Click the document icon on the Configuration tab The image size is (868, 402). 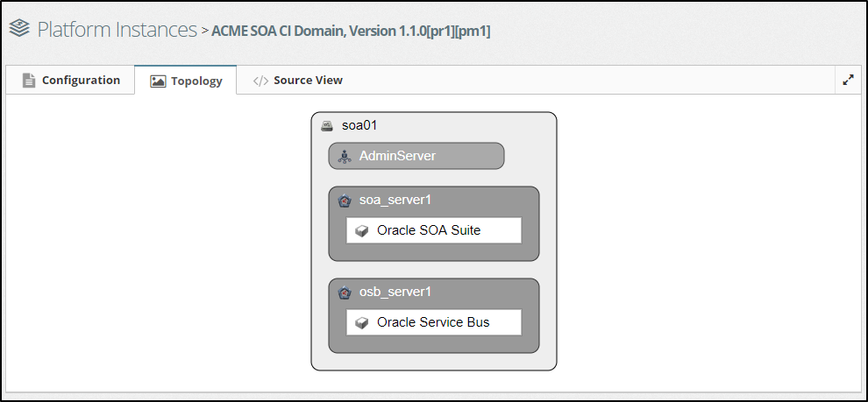pyautogui.click(x=29, y=80)
